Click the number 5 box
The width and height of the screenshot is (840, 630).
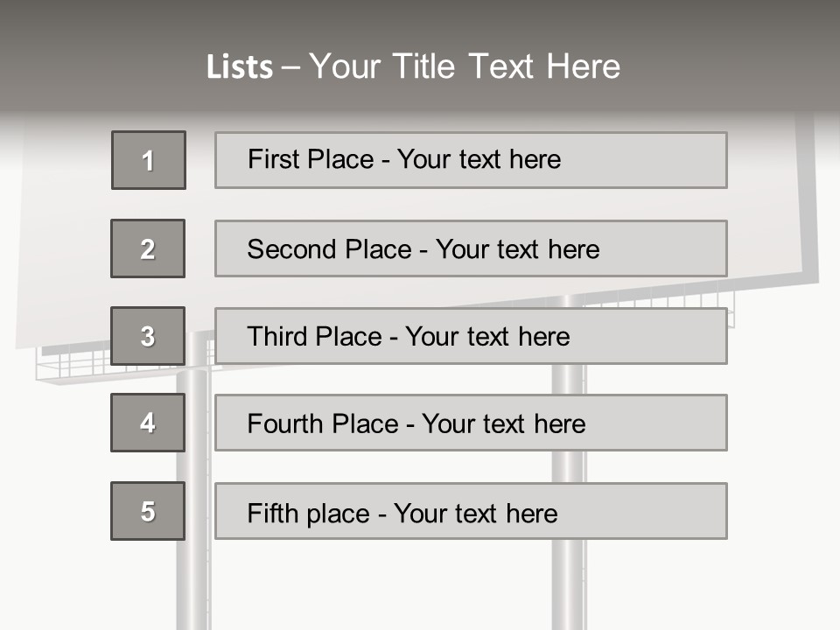(148, 511)
